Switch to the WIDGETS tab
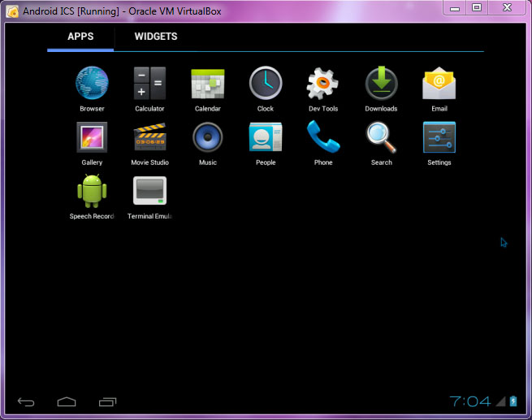The width and height of the screenshot is (532, 420). [156, 37]
